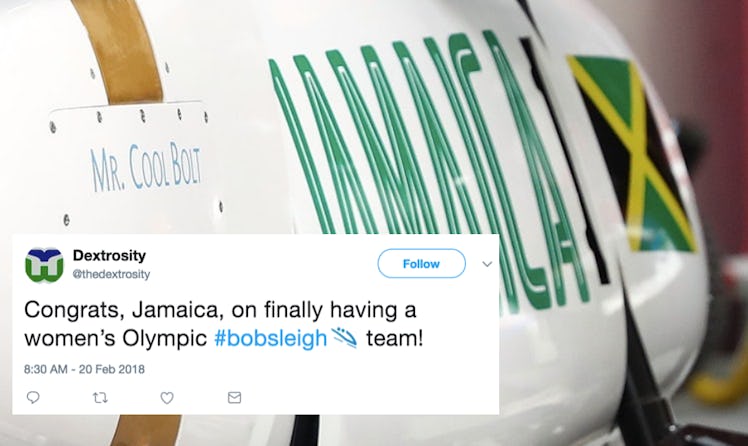Click the gold stripe above Mr. Cool Bolt
The image size is (748, 446).
coord(119,50)
